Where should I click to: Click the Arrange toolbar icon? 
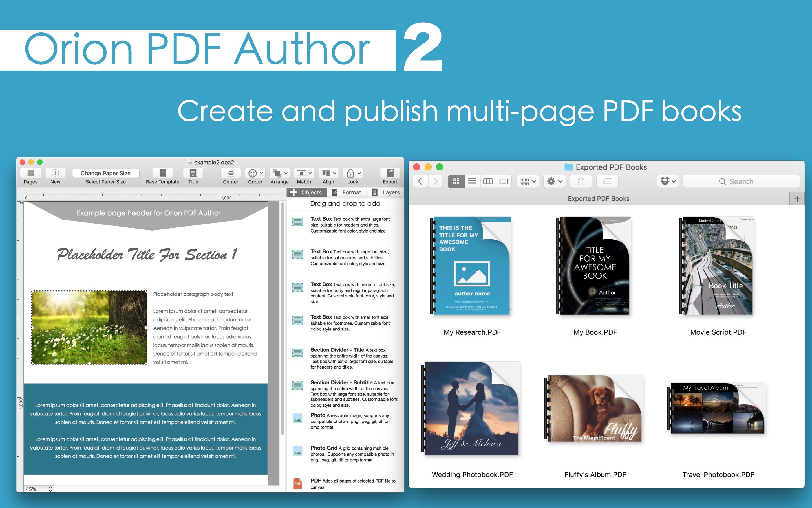point(277,173)
